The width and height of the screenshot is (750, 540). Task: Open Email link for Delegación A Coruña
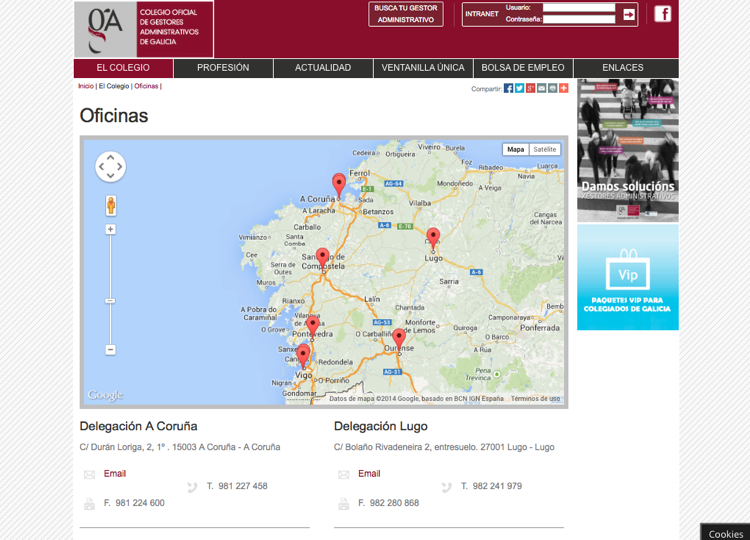(115, 474)
